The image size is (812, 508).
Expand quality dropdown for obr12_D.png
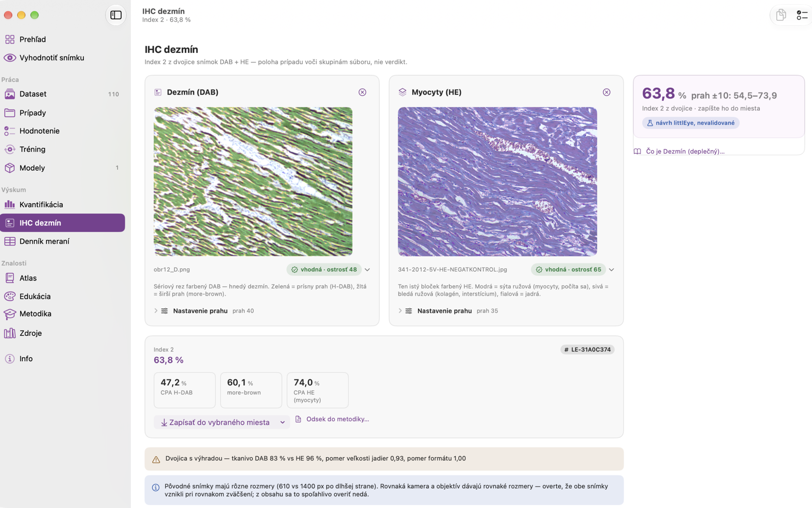tap(367, 270)
